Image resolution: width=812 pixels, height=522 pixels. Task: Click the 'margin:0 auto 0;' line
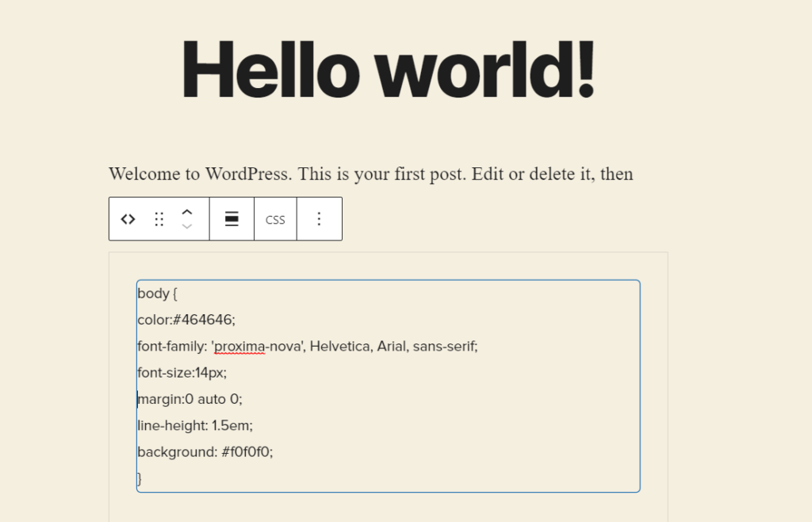point(190,399)
